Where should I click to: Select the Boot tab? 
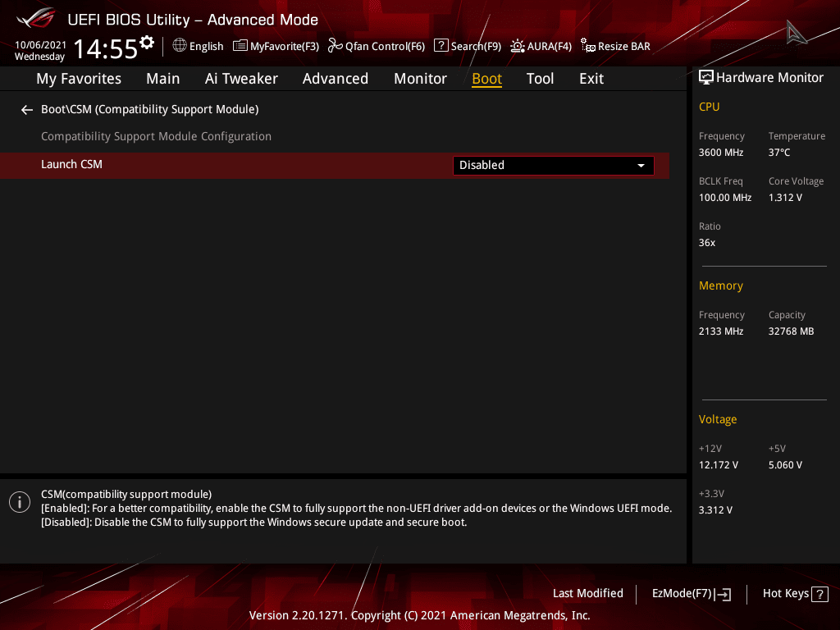487,79
